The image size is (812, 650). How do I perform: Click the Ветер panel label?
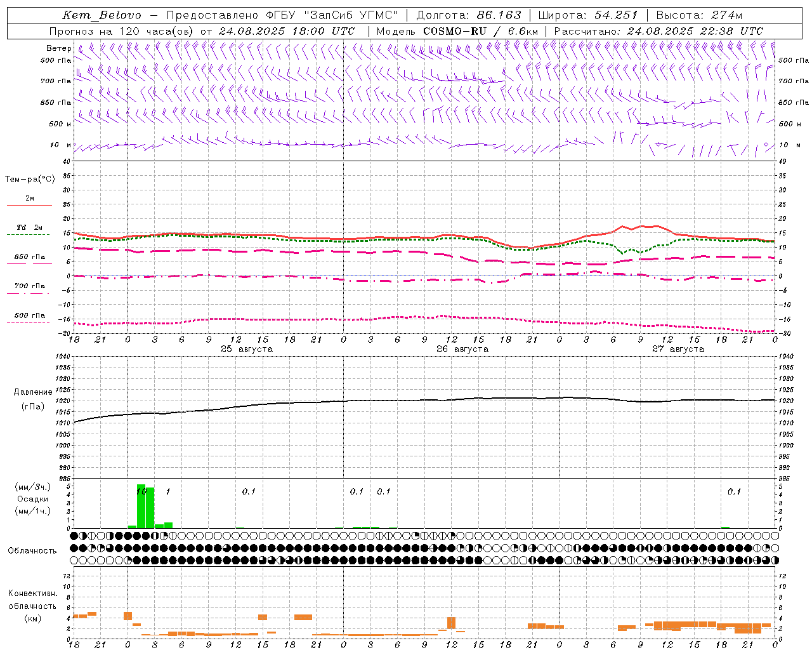[x=59, y=48]
